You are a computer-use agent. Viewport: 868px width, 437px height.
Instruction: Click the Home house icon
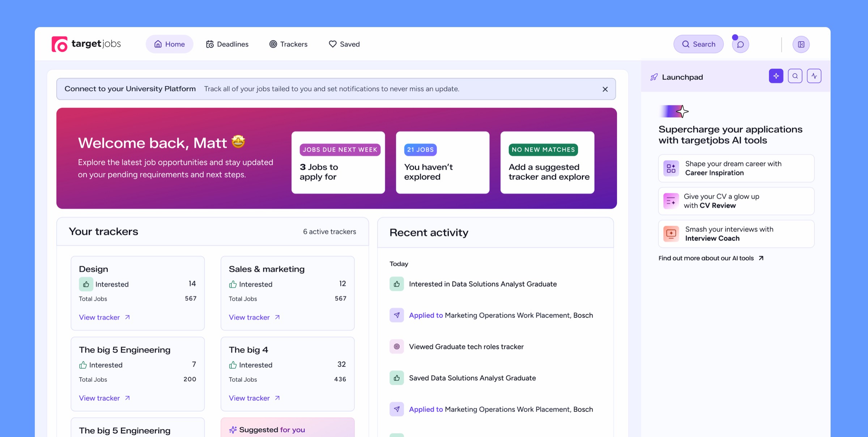pos(158,44)
